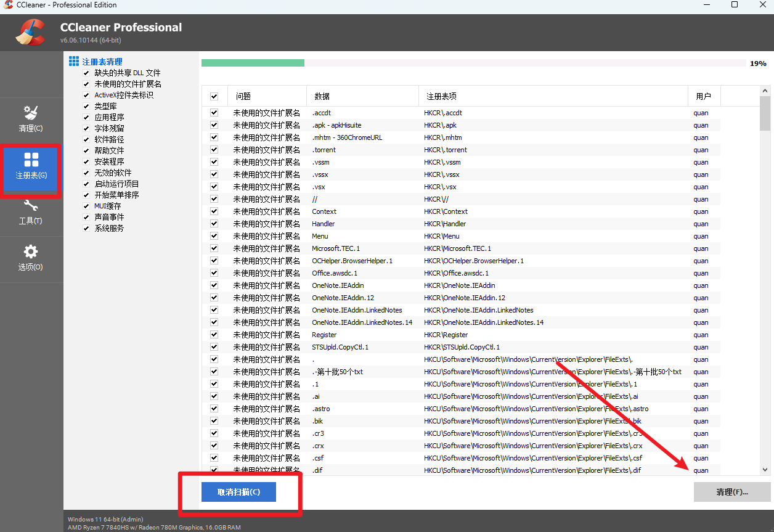Image resolution: width=774 pixels, height=532 pixels.
Task: Click scan progress bar at 19%
Action: [x=473, y=63]
